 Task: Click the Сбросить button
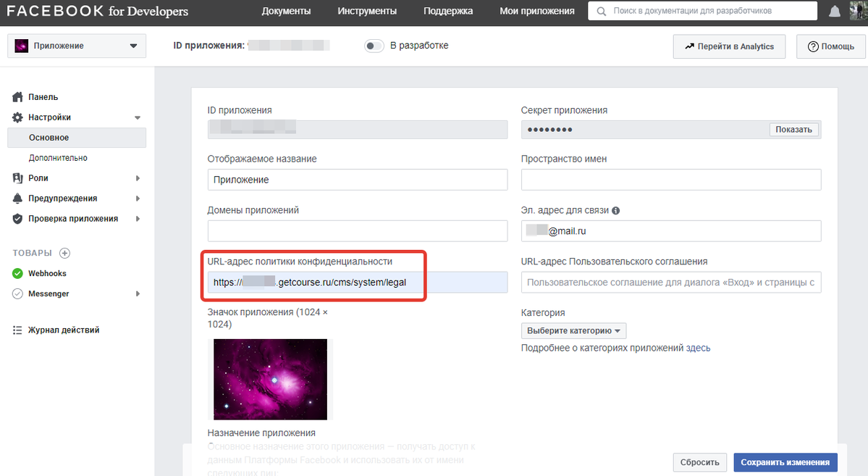(x=700, y=462)
